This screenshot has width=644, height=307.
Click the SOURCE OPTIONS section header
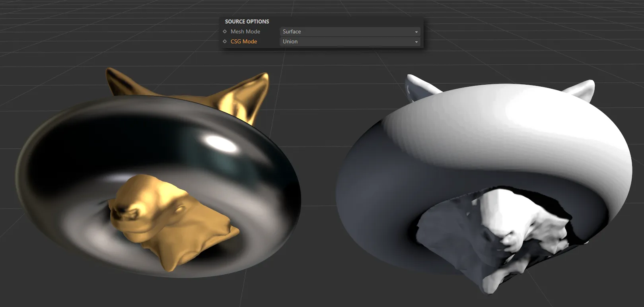coord(247,21)
